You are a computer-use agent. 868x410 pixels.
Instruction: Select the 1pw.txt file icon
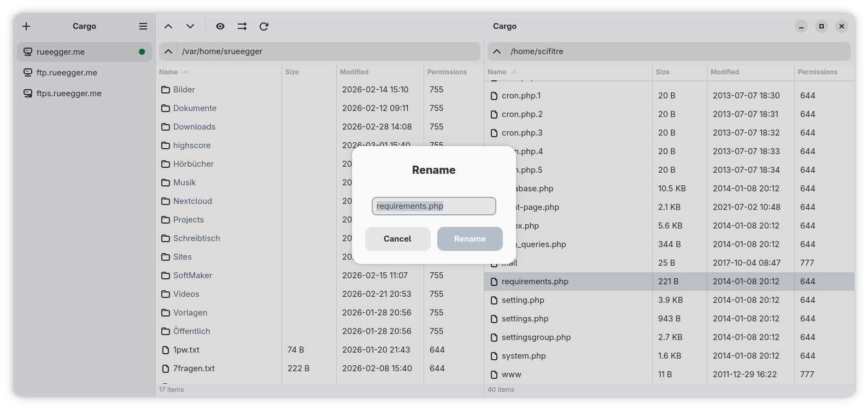pyautogui.click(x=166, y=350)
